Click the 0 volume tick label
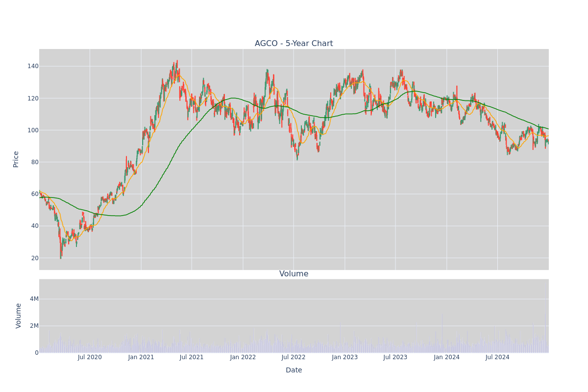 point(36,353)
